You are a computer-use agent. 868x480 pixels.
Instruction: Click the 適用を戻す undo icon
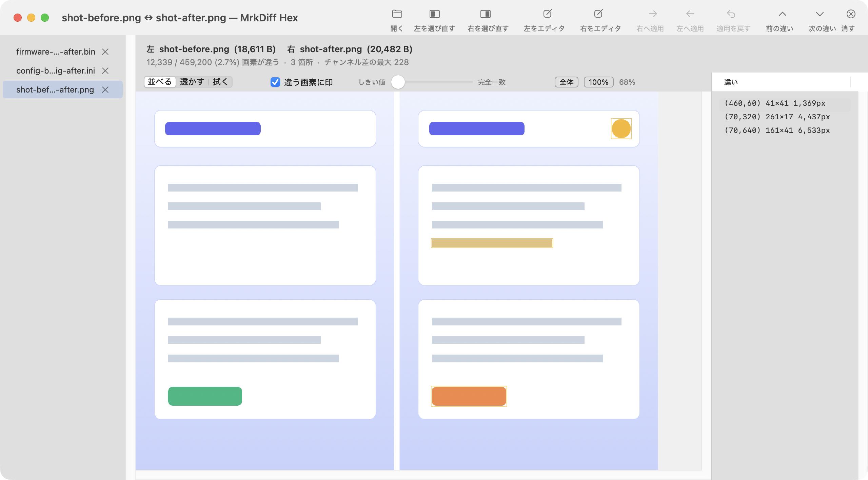[x=731, y=14]
